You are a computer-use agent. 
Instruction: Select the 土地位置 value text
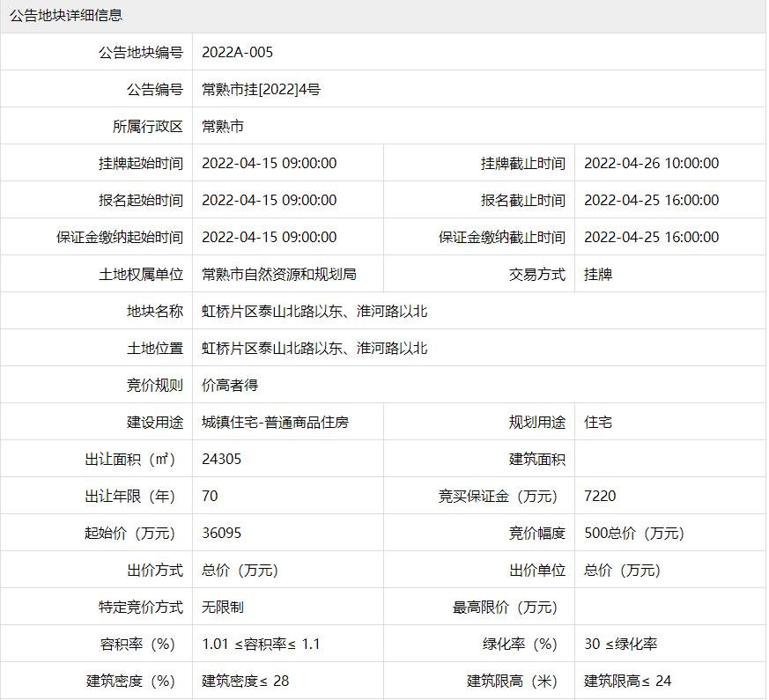tap(314, 349)
